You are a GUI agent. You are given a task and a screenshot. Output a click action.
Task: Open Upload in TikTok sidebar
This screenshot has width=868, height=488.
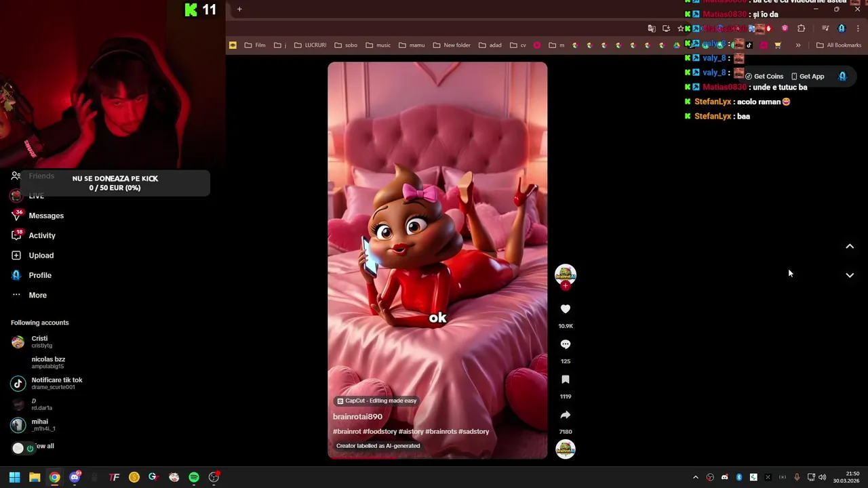pos(33,256)
